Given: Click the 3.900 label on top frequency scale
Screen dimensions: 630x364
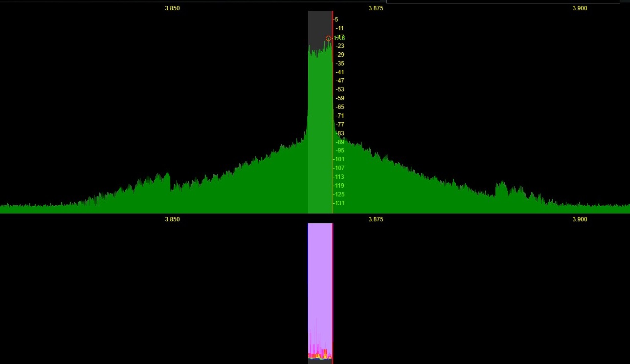Looking at the screenshot, I should coord(580,8).
